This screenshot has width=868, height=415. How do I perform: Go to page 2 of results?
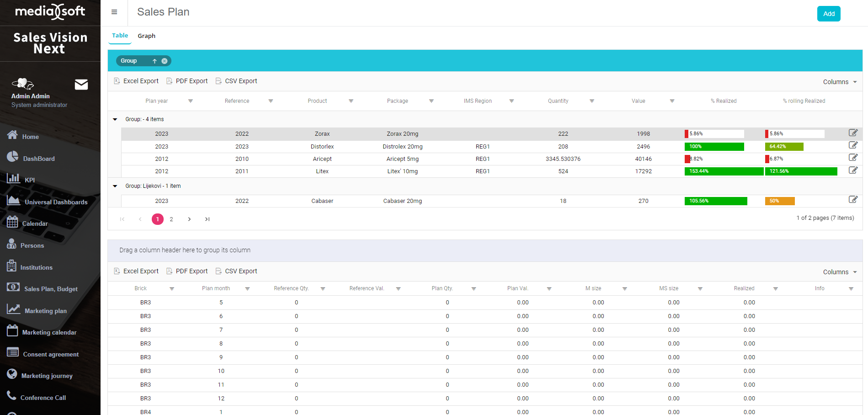(x=171, y=219)
